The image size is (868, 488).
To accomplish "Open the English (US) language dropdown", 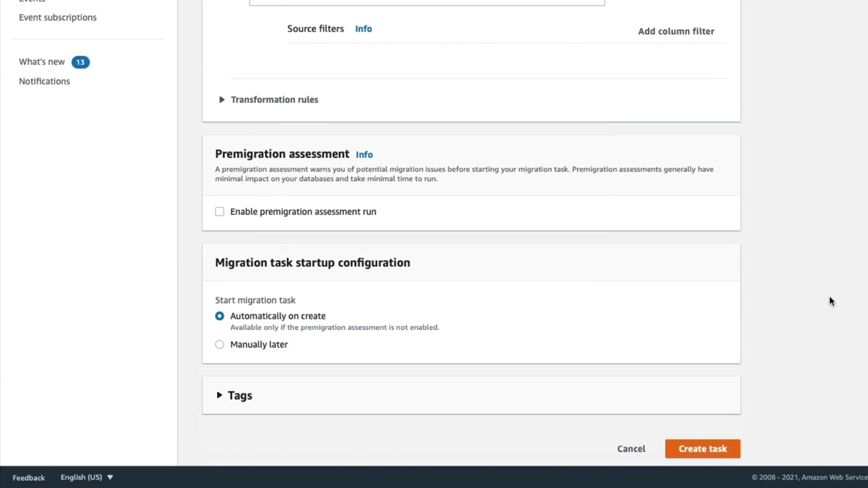I will (x=86, y=477).
